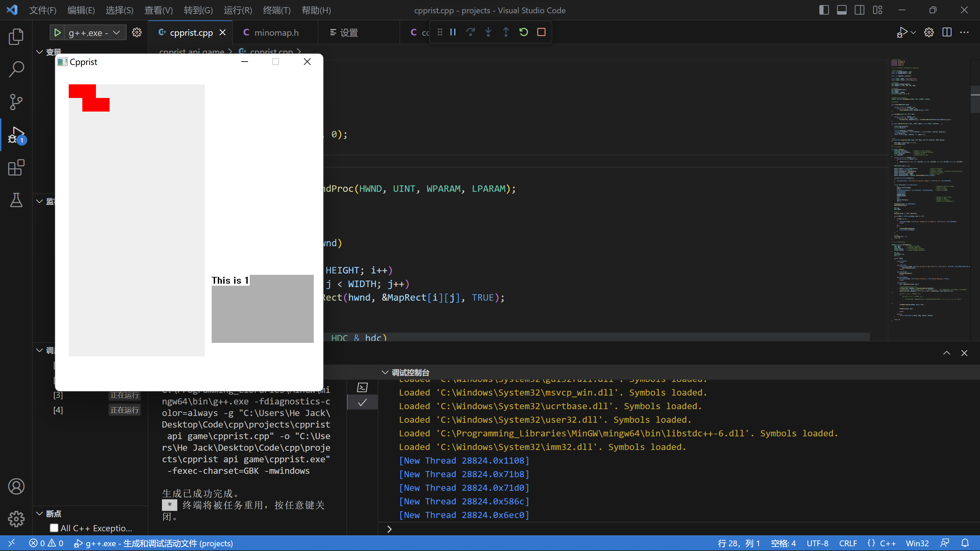980x551 pixels.
Task: Open the 终端(T) menu
Action: (277, 10)
